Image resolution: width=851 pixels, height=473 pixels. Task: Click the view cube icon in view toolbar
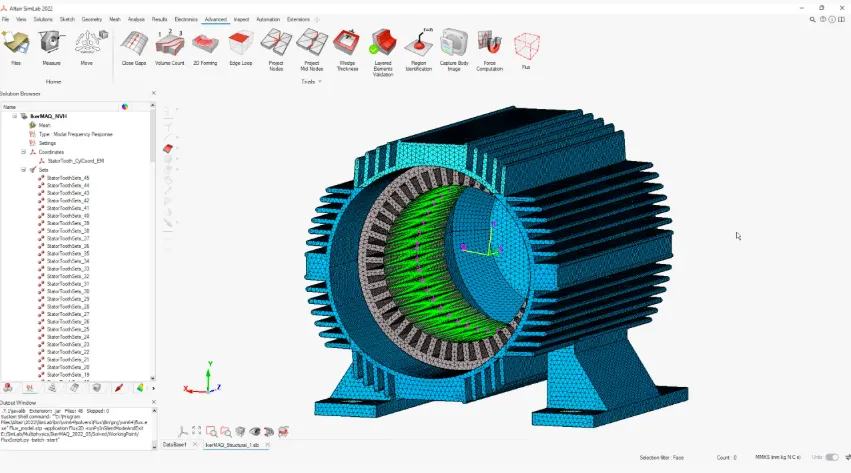(240, 432)
